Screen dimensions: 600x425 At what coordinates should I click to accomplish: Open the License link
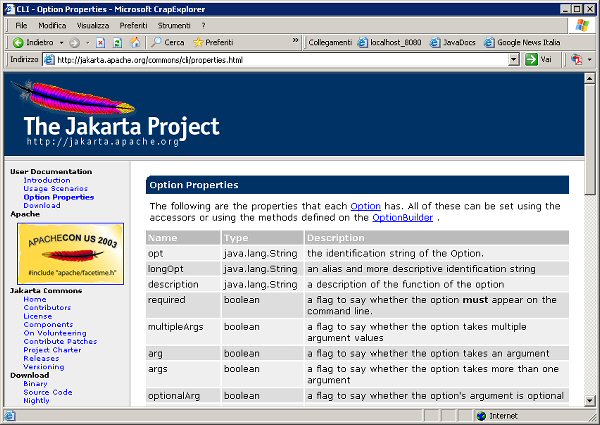(38, 316)
